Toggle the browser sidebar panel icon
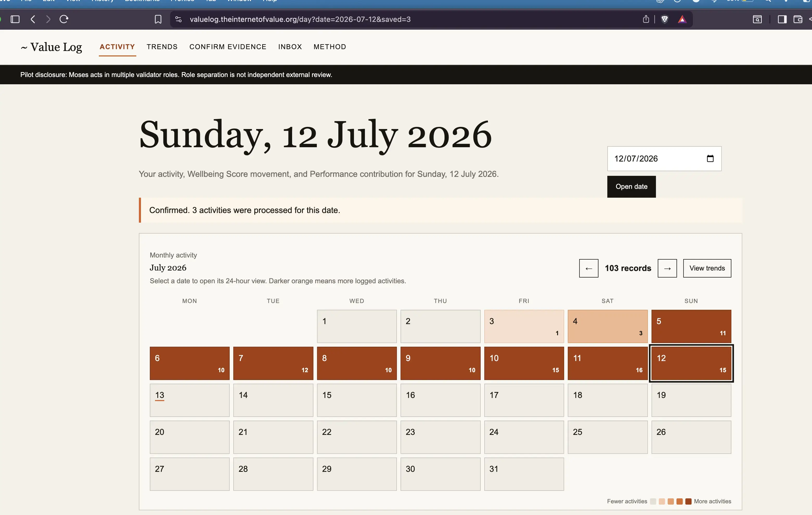812x515 pixels. [x=15, y=19]
